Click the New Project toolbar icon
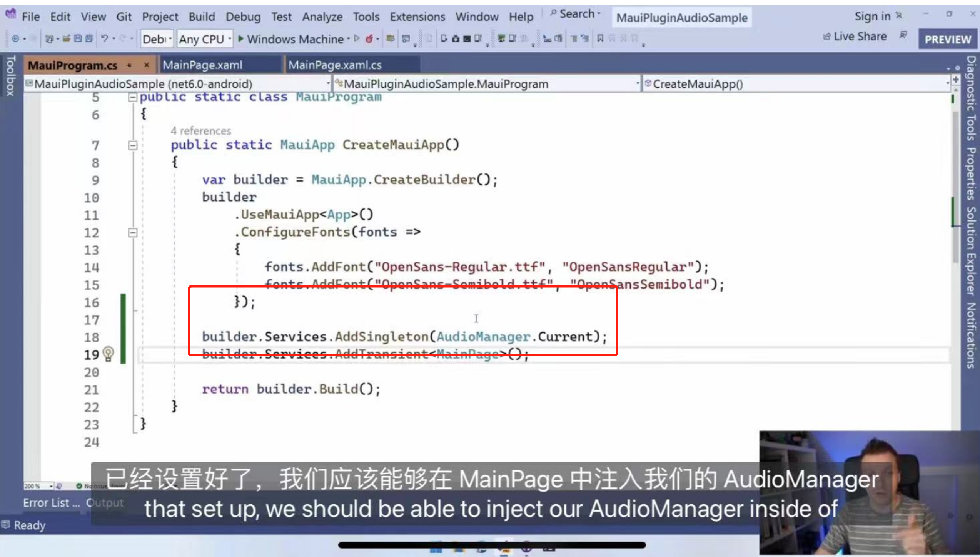 point(49,38)
